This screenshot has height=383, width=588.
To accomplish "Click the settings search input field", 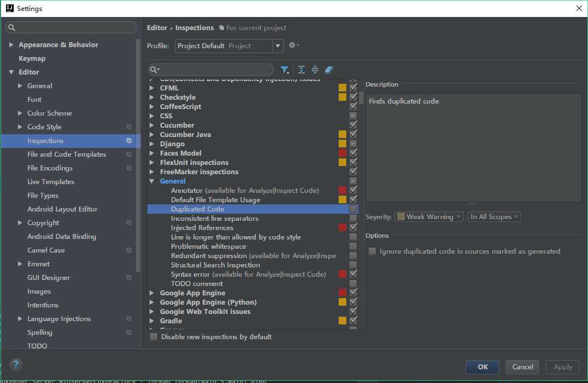I will click(71, 27).
